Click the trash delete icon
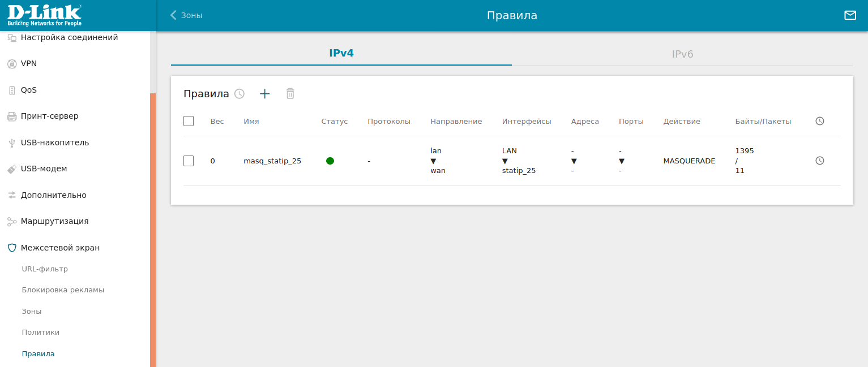The width and height of the screenshot is (868, 367). coord(290,94)
